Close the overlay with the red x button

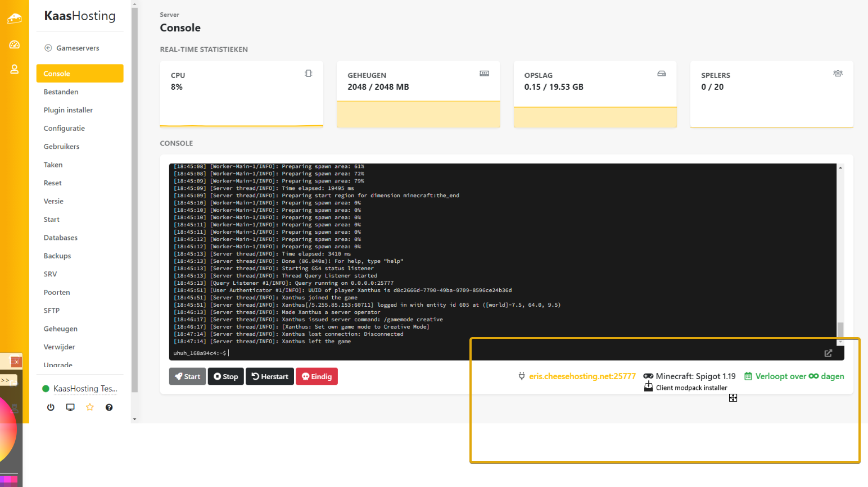tap(16, 362)
